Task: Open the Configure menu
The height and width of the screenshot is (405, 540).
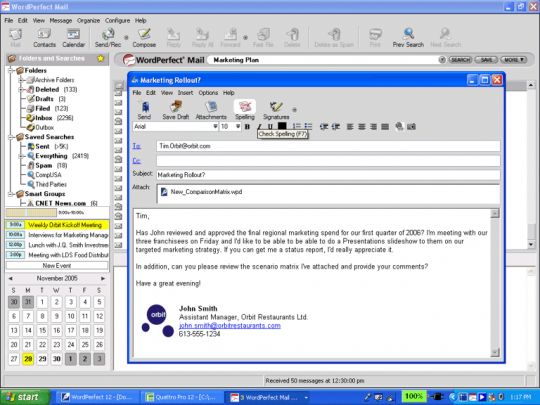Action: coord(117,21)
